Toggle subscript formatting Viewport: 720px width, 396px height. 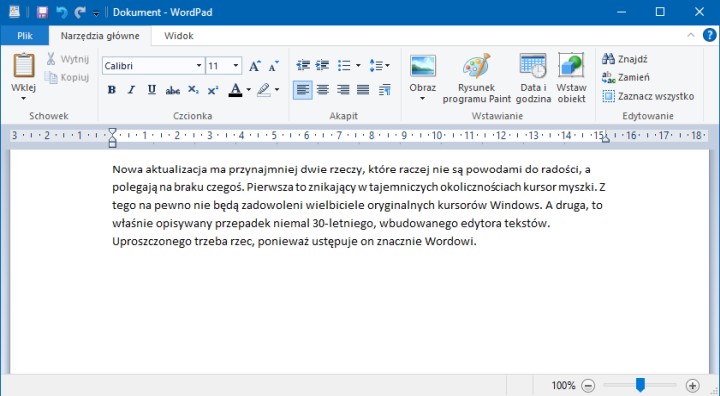(193, 90)
